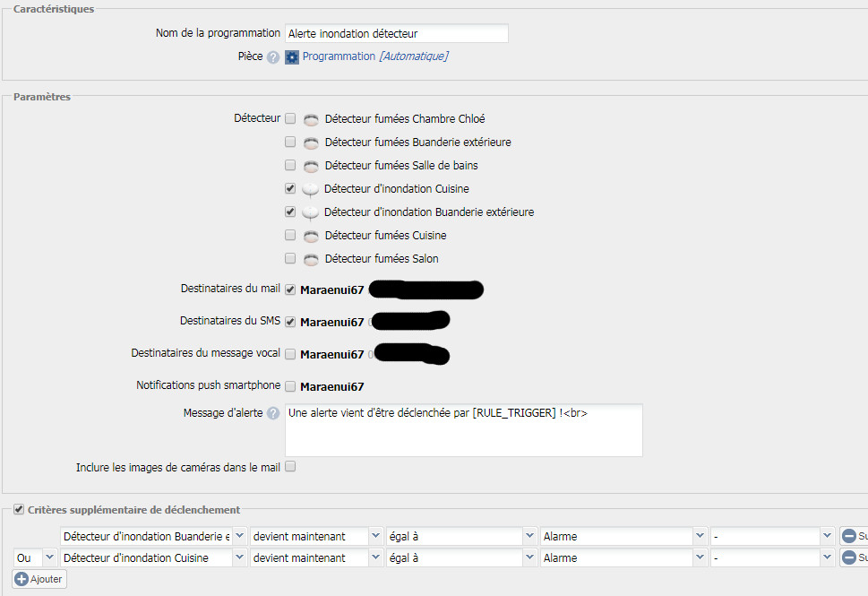Viewport: 868px width, 596px height.
Task: Click the smoke detector icon for Chambre Chloé
Action: tap(311, 119)
